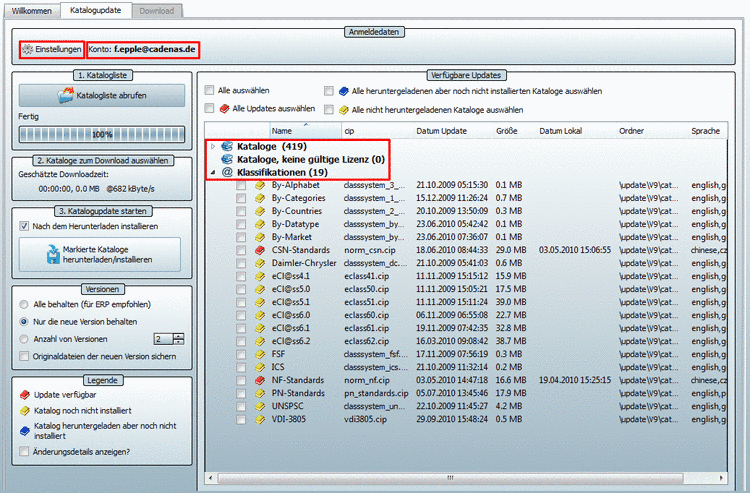The image size is (750, 493).
Task: Select the eCl@ss6.1 row name
Action: [x=291, y=328]
